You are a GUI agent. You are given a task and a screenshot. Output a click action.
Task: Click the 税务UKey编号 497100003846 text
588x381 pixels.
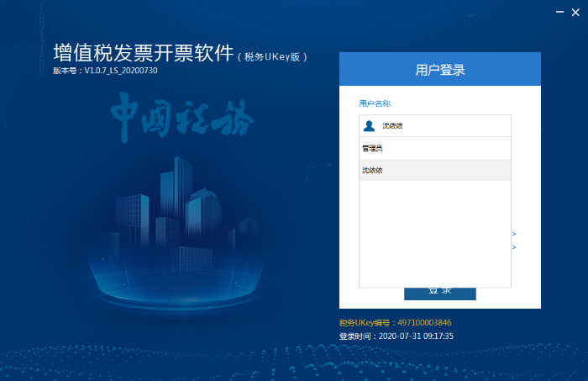tap(396, 323)
